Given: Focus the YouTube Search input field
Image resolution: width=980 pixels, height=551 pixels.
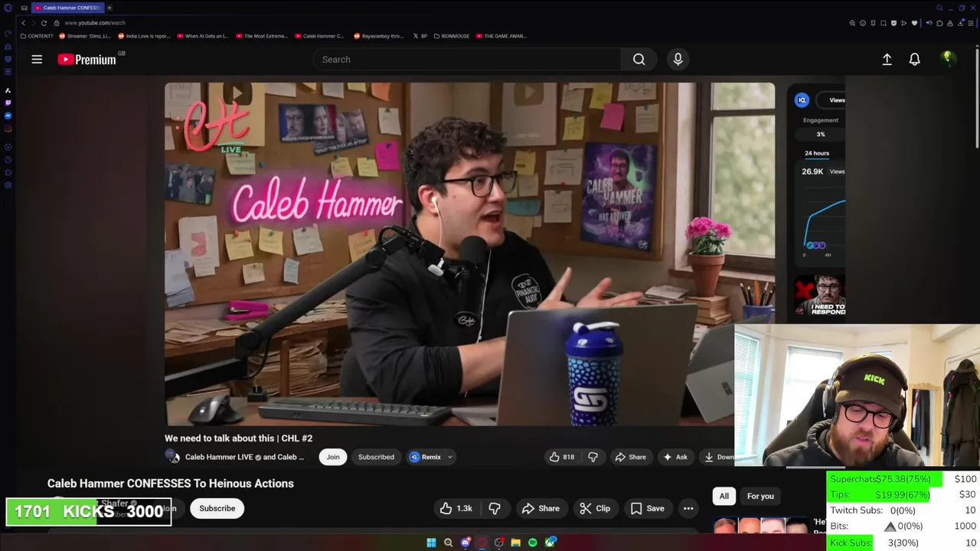Looking at the screenshot, I should coord(467,59).
